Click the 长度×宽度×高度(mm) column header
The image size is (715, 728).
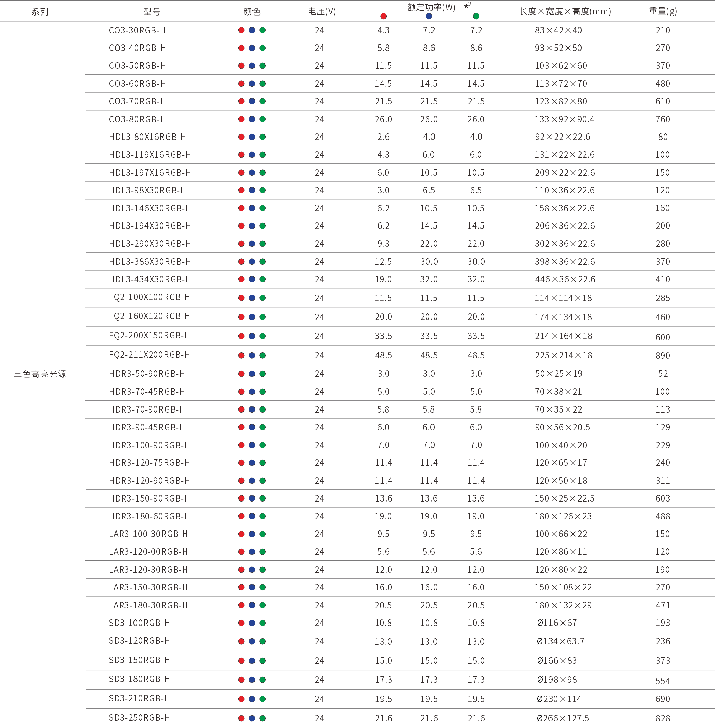pos(565,12)
